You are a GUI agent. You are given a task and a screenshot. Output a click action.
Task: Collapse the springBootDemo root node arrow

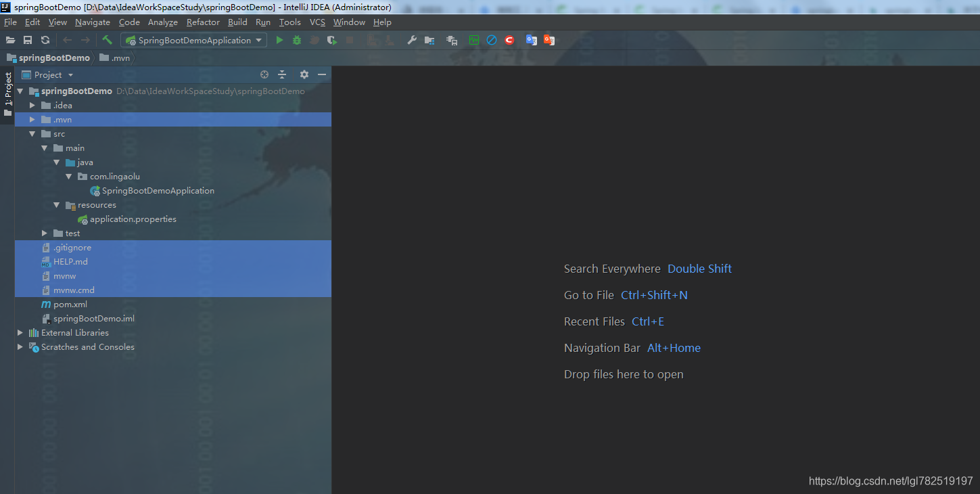(20, 91)
